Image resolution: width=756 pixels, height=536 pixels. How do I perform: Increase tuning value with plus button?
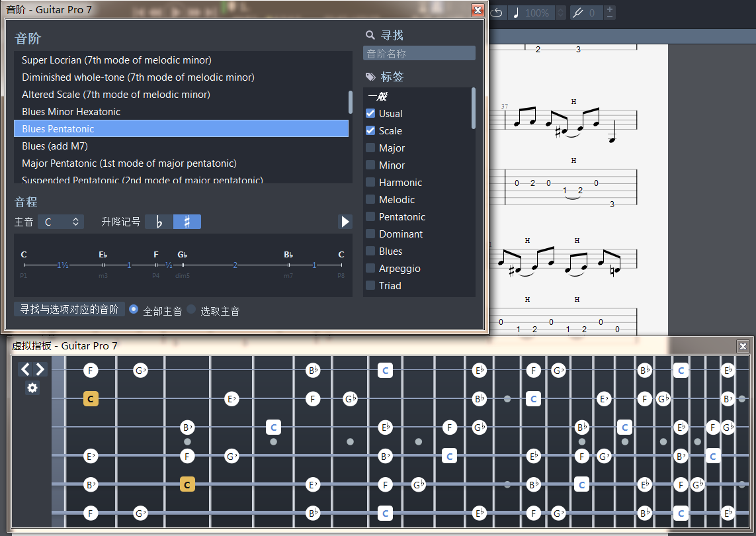coord(609,9)
